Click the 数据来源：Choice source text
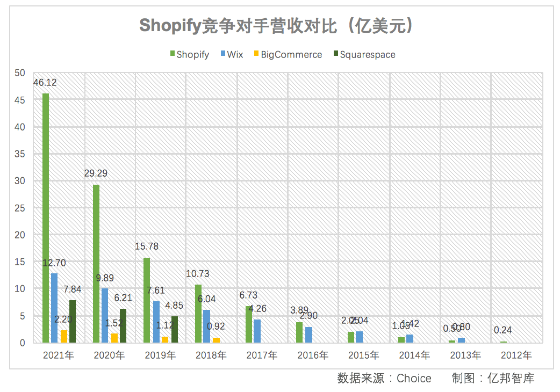 tap(384, 378)
